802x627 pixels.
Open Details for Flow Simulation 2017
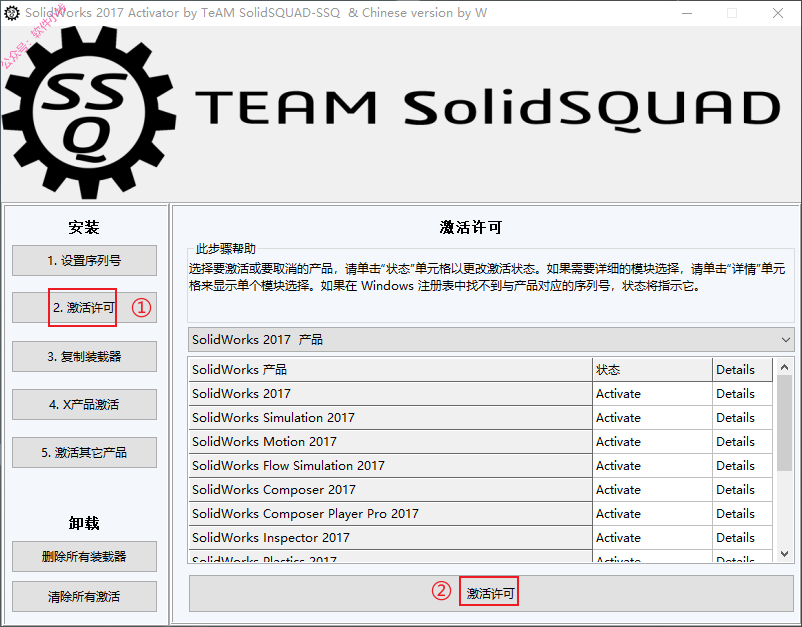(742, 466)
